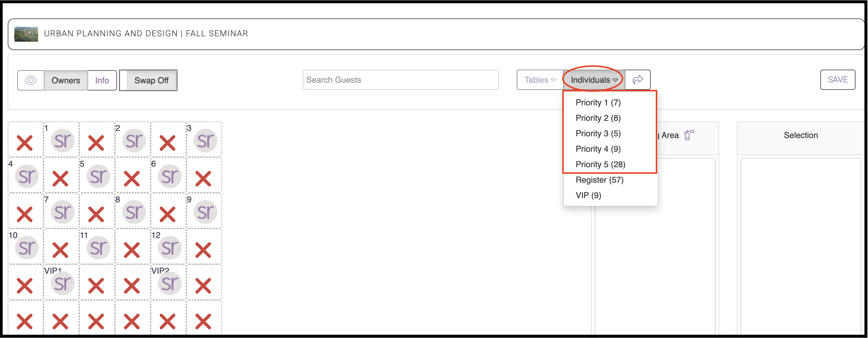Screen dimensions: 868x338
Task: Click the red X left of table VIP1
Action: (25, 286)
